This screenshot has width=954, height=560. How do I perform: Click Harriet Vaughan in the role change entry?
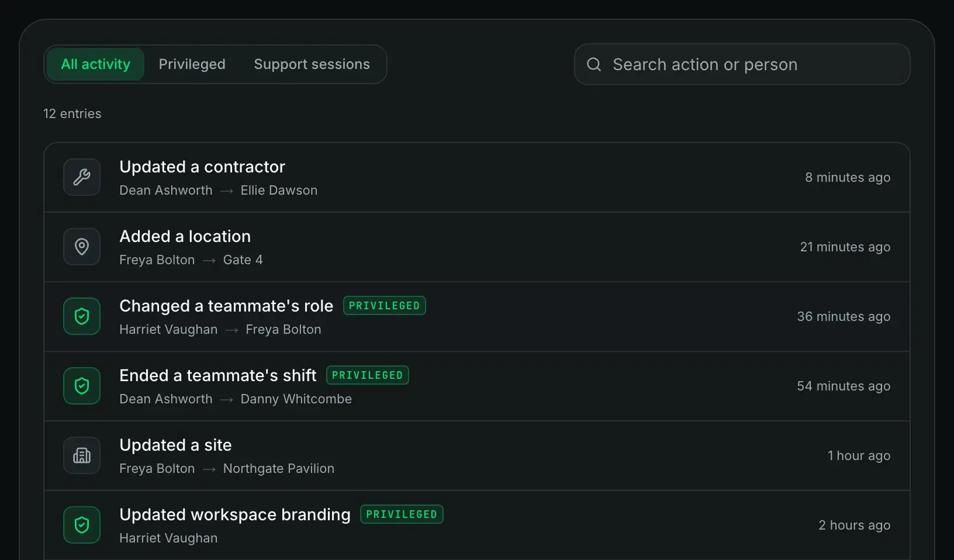click(168, 330)
